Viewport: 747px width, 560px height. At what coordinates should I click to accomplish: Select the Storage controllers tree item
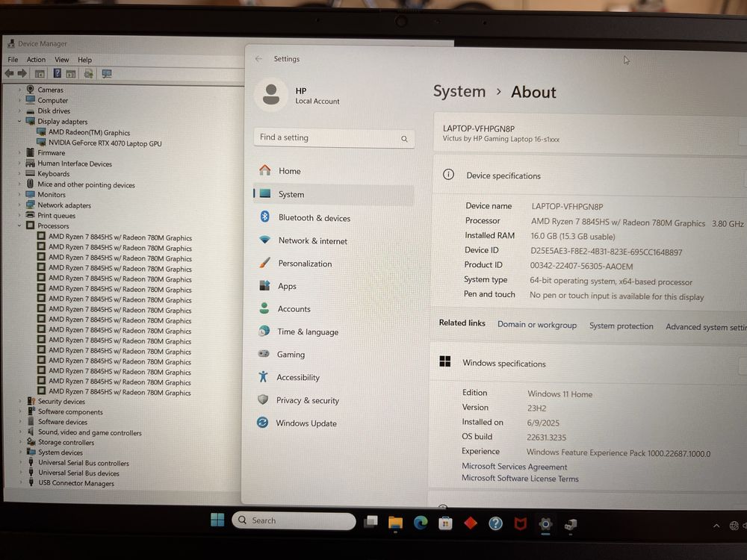[x=66, y=442]
